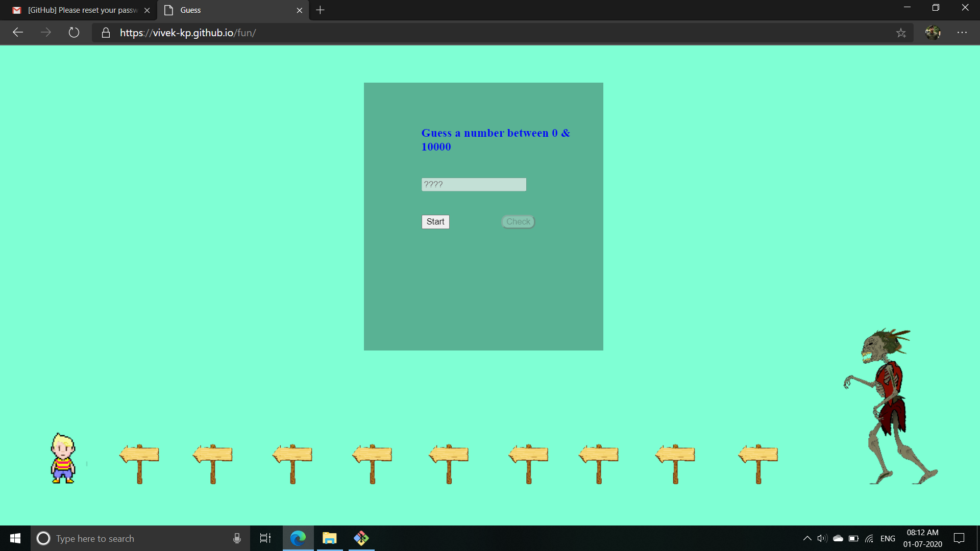Click the number guess input field

(473, 184)
